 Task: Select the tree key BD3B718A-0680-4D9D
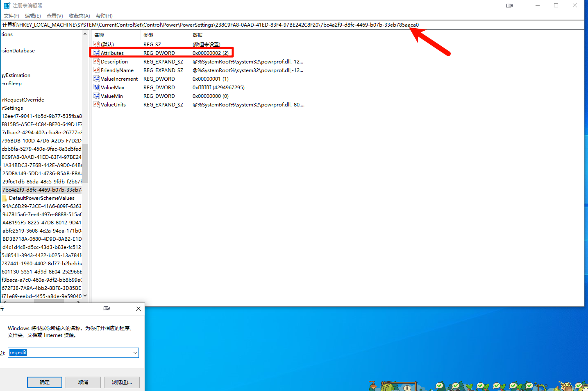click(x=42, y=239)
